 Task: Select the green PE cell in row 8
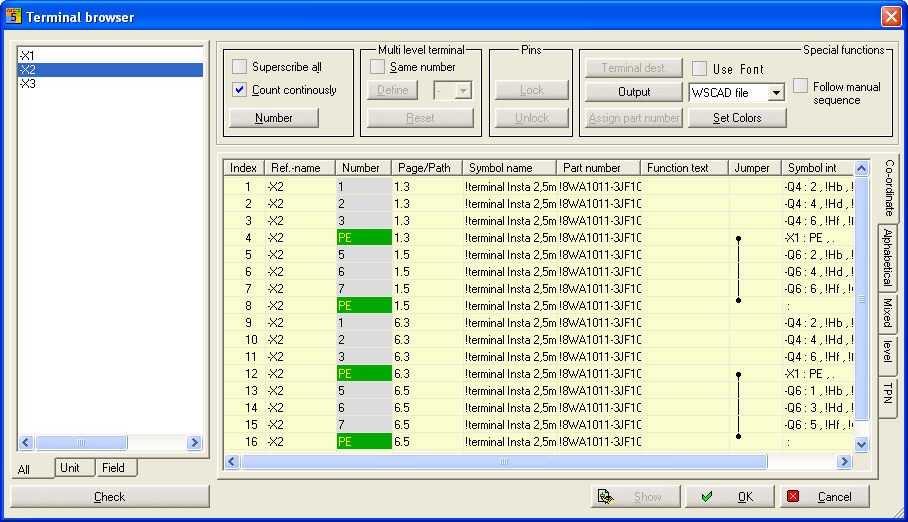pyautogui.click(x=364, y=305)
